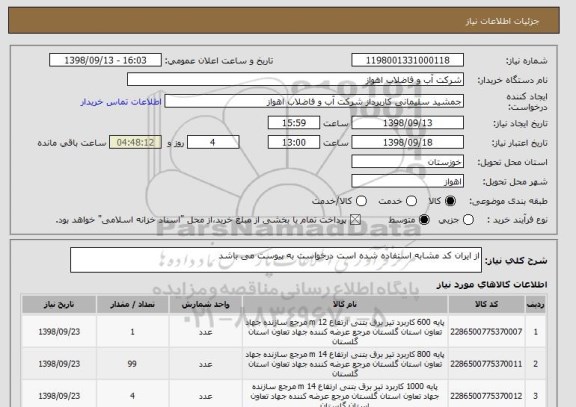This screenshot has height=407, width=576.
Task: Click the validity time field 13:00
Action: pos(294,142)
